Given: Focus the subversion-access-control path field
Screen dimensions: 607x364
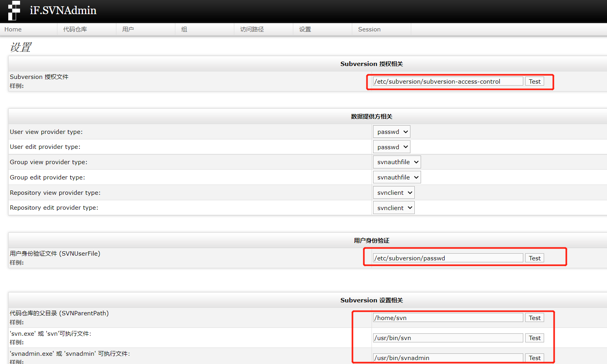Looking at the screenshot, I should 448,81.
